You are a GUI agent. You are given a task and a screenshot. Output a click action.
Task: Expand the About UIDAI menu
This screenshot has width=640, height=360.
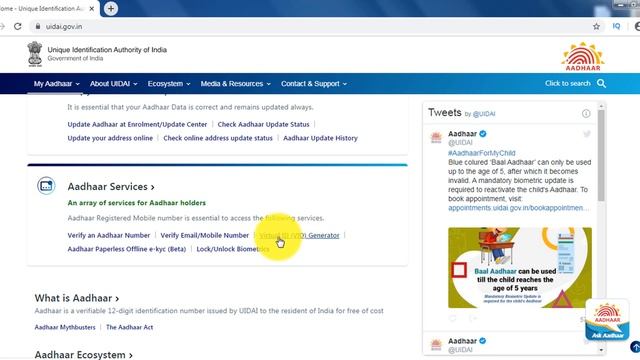coord(113,84)
